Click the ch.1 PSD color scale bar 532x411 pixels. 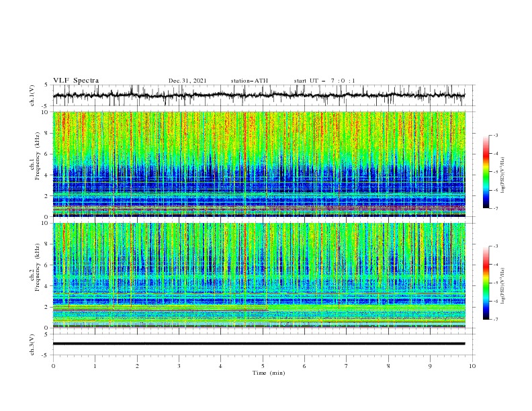point(486,172)
